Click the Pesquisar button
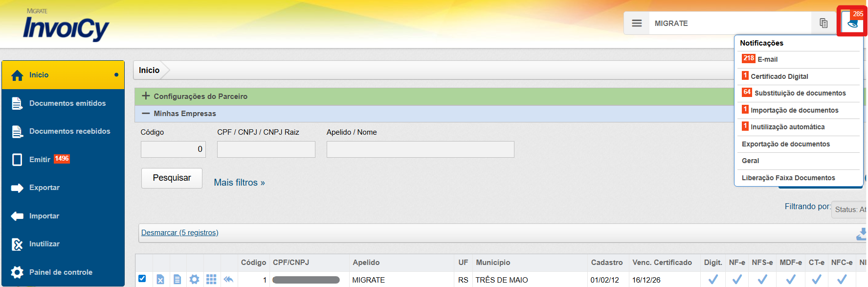 click(x=172, y=178)
